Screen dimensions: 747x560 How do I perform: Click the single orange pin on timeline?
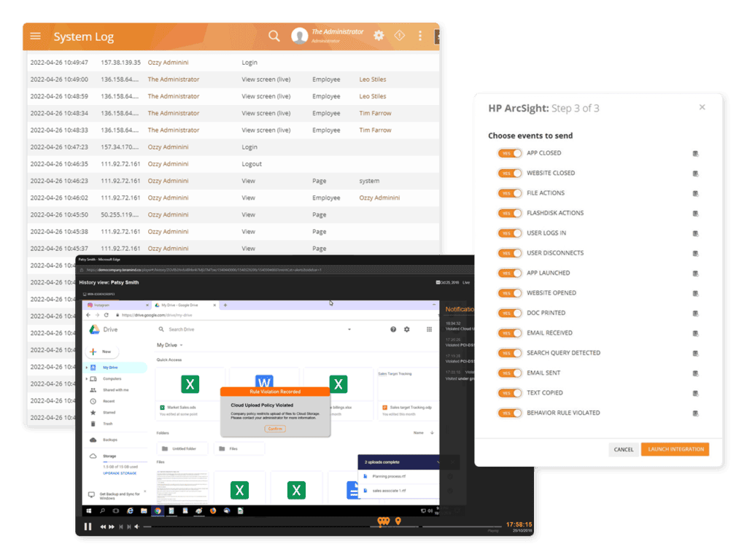coord(398,521)
